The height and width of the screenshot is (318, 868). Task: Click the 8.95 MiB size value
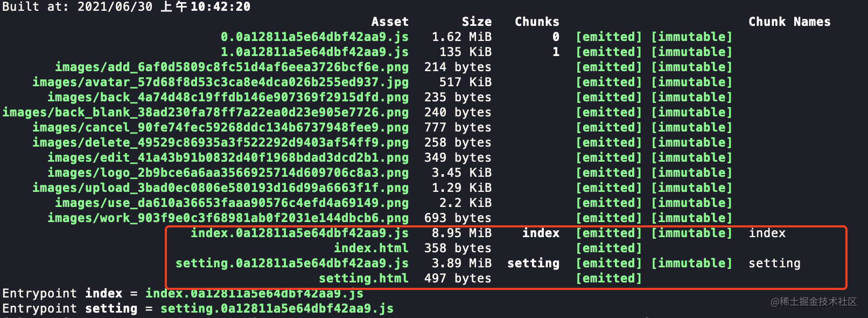pyautogui.click(x=461, y=233)
